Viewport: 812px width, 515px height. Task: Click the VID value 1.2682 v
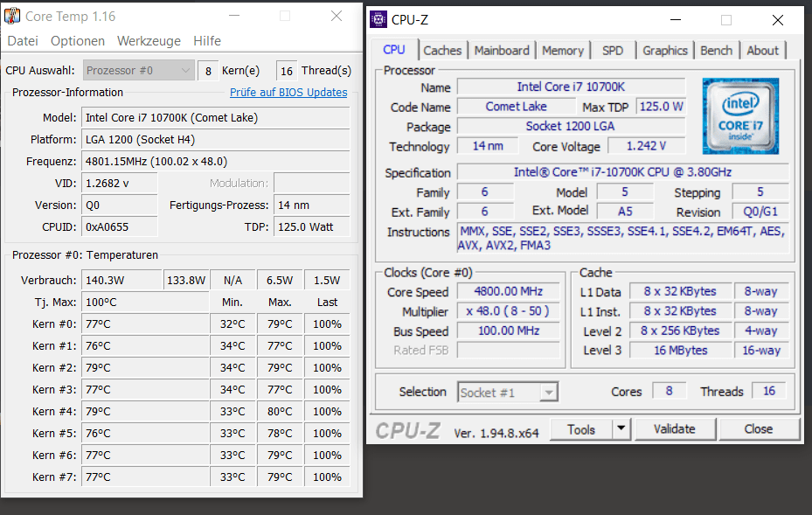[x=120, y=184]
